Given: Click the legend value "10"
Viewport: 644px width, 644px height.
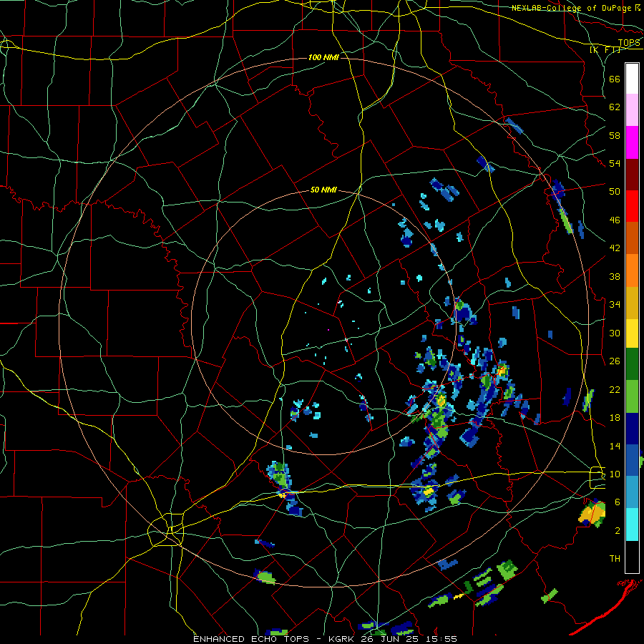Looking at the screenshot, I should [x=615, y=474].
